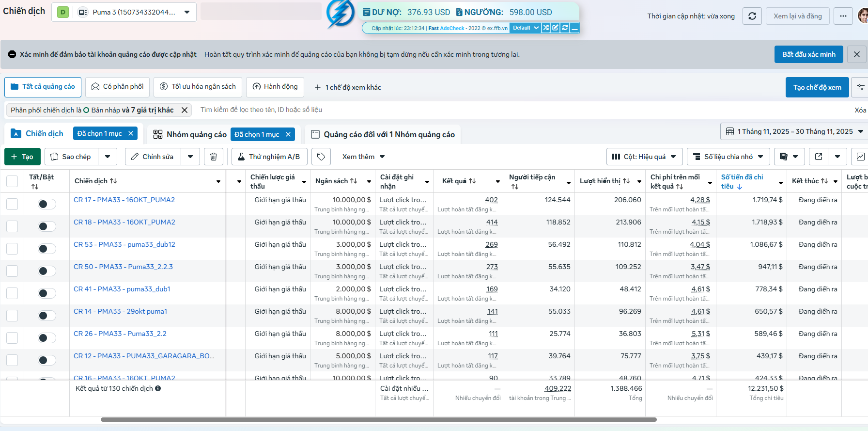This screenshot has width=868, height=431.
Task: Tick the checkbox for CR 18 row
Action: 12,226
